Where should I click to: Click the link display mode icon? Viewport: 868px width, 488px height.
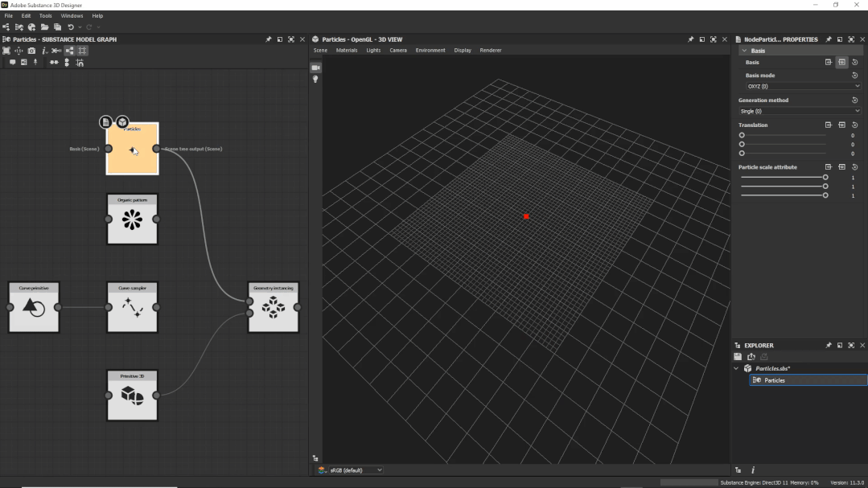click(56, 51)
